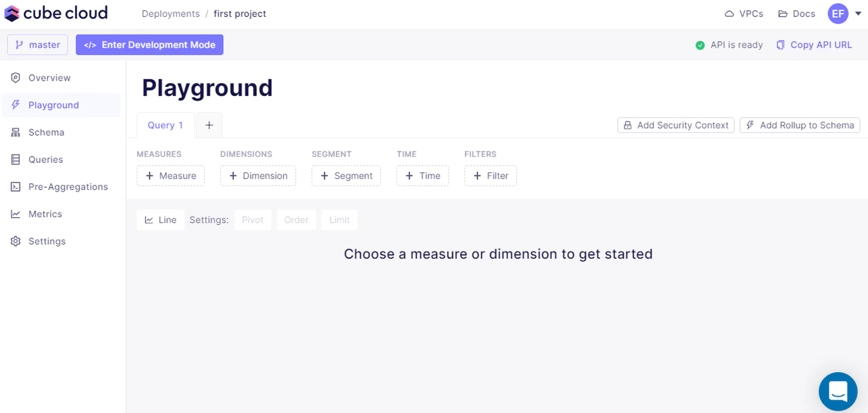This screenshot has height=413, width=868.
Task: Click the security lock icon
Action: pyautogui.click(x=628, y=125)
